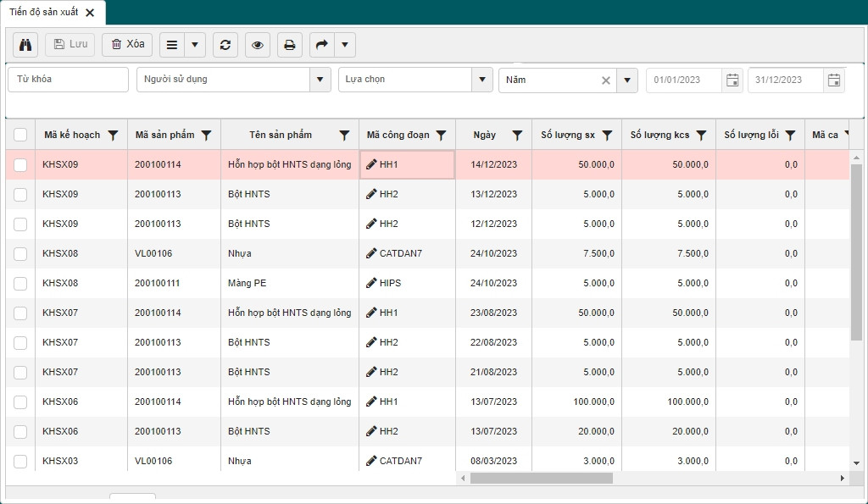The width and height of the screenshot is (868, 504).
Task: Sort by the Ngày column header
Action: click(485, 135)
